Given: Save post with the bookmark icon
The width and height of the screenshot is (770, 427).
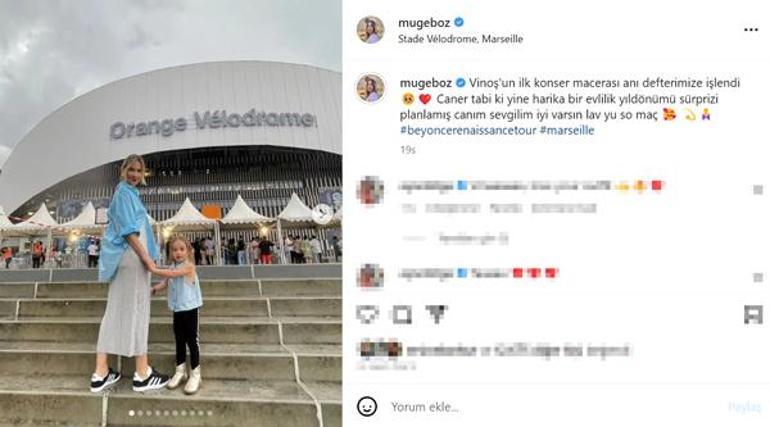Looking at the screenshot, I should pos(753,314).
